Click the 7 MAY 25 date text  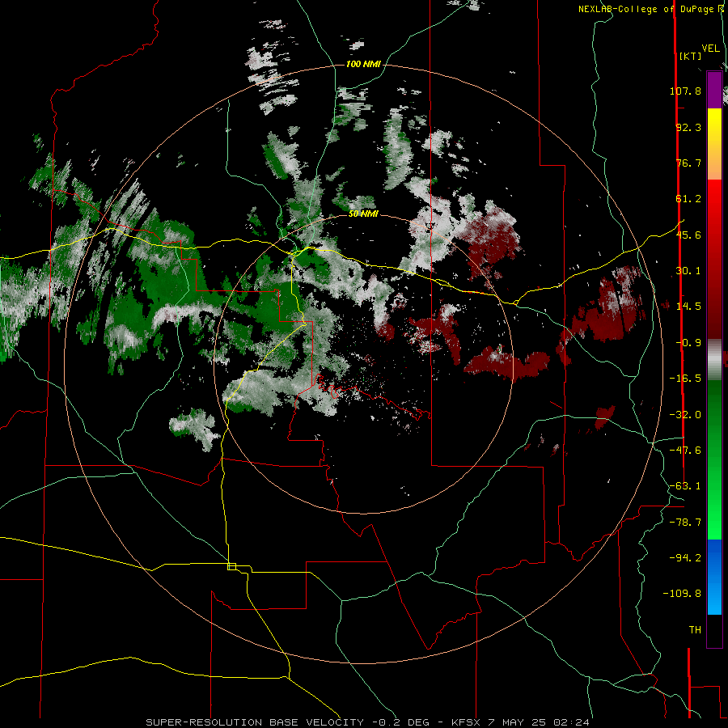517,722
